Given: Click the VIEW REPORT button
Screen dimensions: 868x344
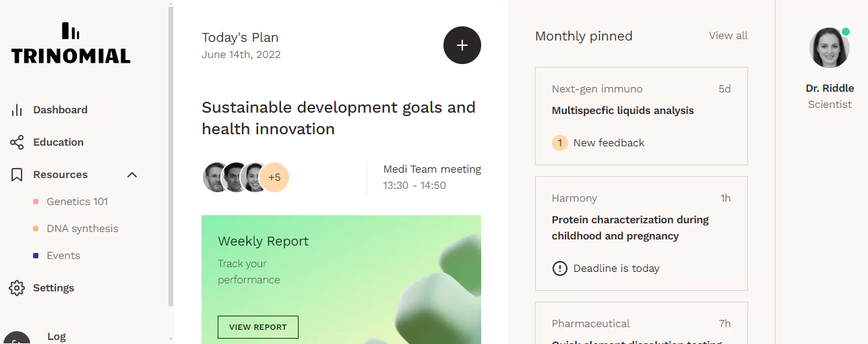Looking at the screenshot, I should coord(258,327).
